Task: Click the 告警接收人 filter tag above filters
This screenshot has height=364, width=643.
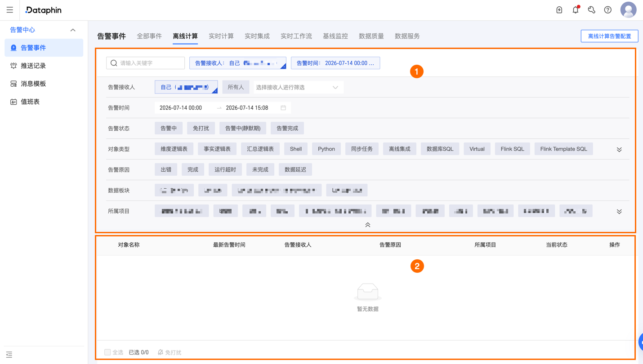Action: click(x=238, y=63)
